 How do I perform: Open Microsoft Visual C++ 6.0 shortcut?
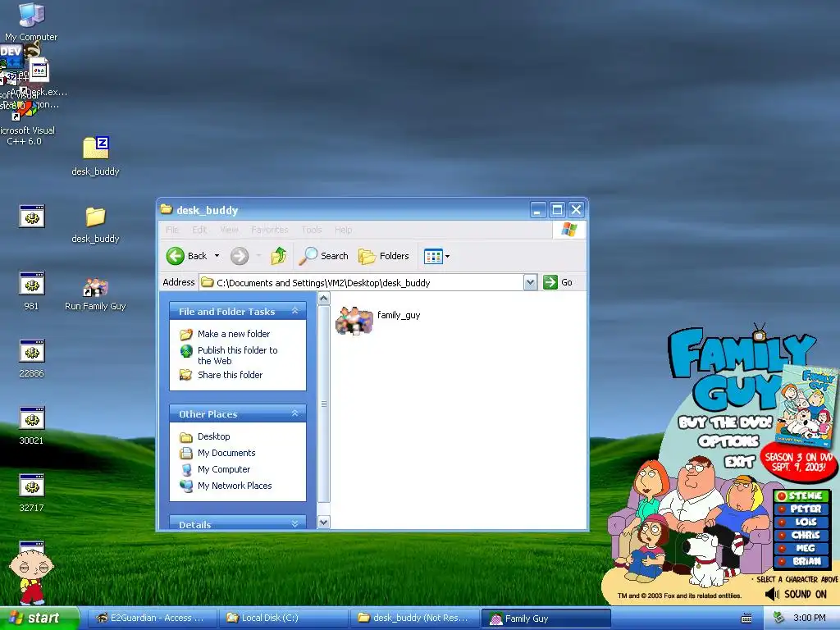[x=27, y=123]
